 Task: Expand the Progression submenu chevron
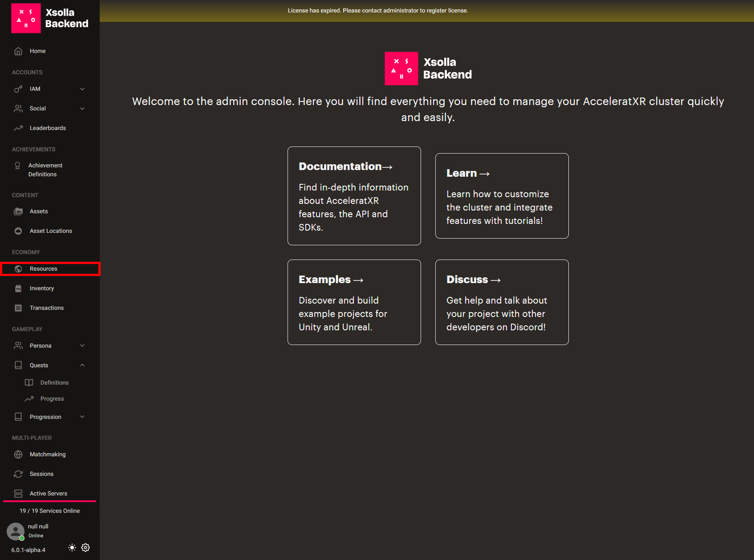tap(82, 417)
